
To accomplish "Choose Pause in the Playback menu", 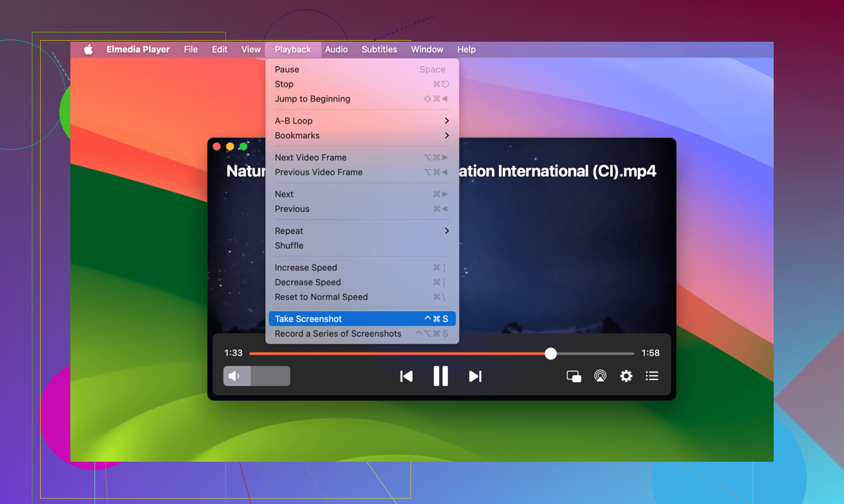I will (362, 69).
